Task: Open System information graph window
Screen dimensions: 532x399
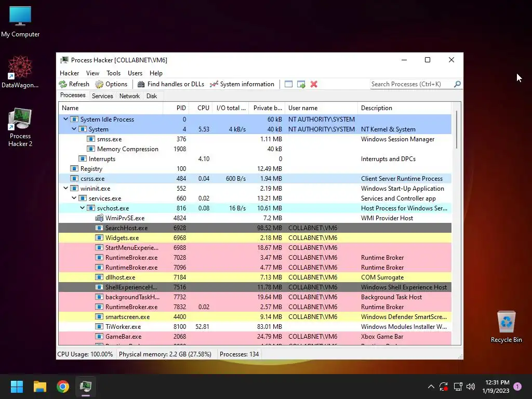Action: [x=242, y=84]
